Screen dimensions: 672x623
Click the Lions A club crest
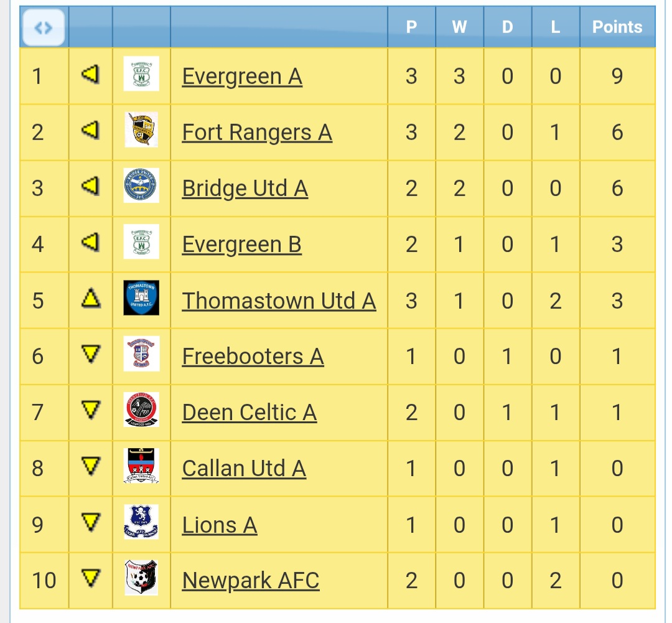[141, 522]
